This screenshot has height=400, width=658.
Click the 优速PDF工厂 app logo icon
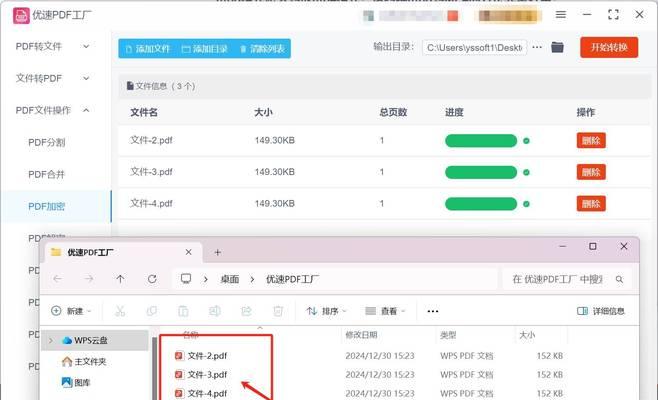21,16
